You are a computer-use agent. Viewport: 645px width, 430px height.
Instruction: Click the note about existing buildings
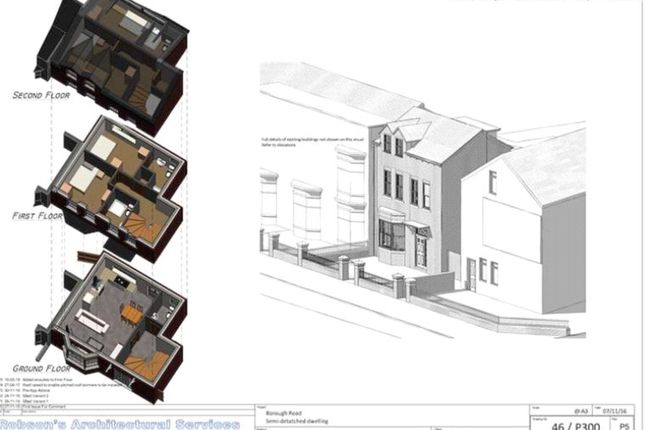(x=313, y=142)
